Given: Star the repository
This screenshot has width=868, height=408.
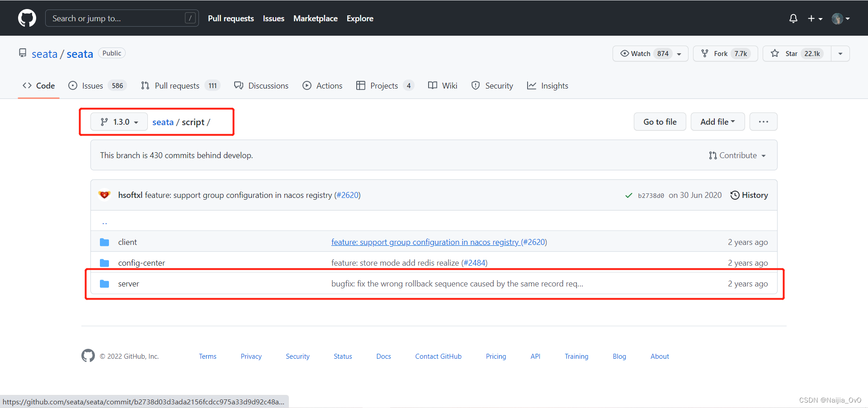Looking at the screenshot, I should (x=797, y=53).
